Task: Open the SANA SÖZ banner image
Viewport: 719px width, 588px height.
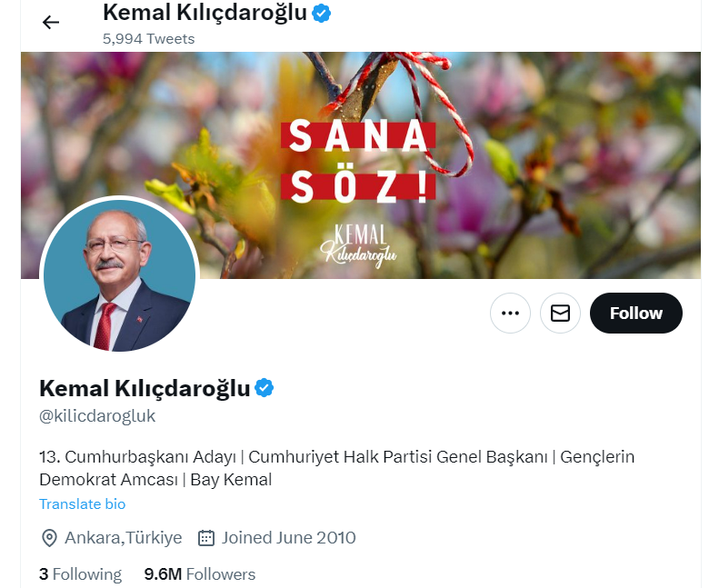Action: (361, 165)
